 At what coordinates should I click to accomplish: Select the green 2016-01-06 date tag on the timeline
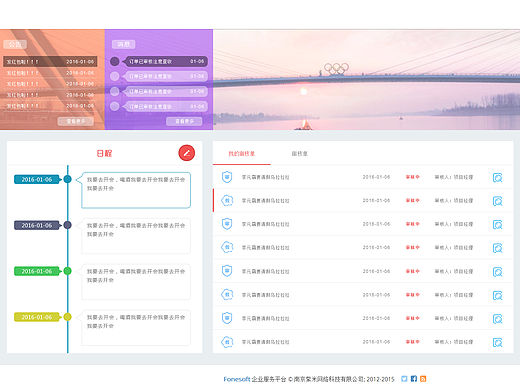pyautogui.click(x=37, y=271)
